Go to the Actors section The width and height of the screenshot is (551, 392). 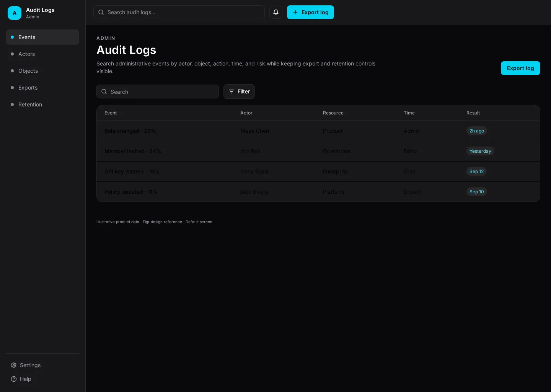tap(42, 54)
